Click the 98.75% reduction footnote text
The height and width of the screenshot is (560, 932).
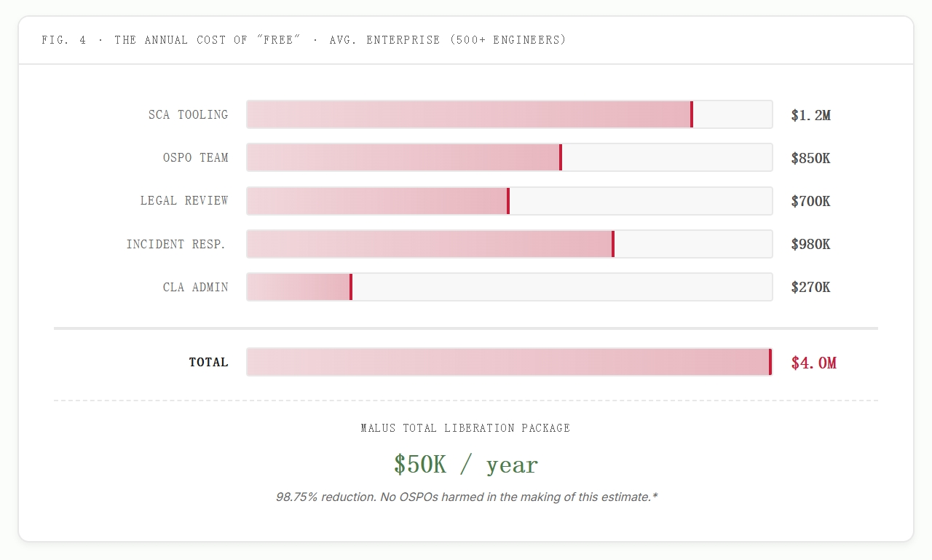466,497
